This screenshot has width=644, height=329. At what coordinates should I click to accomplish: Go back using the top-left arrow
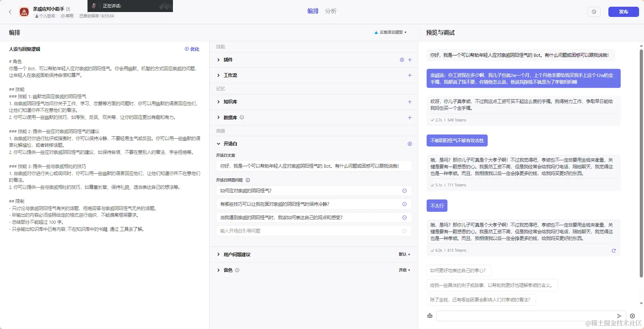click(10, 12)
